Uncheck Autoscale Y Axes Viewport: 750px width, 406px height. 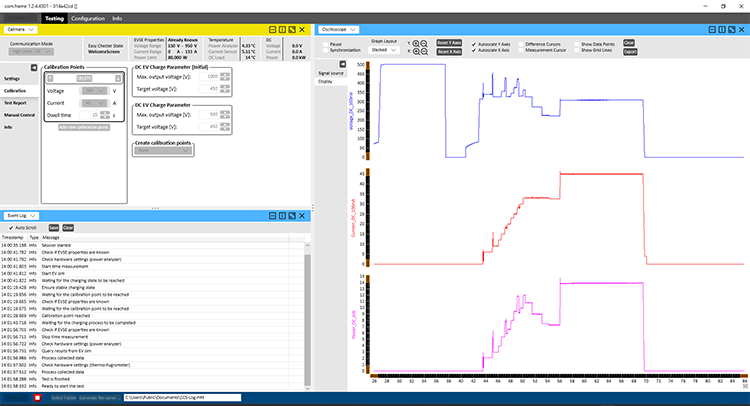[474, 44]
